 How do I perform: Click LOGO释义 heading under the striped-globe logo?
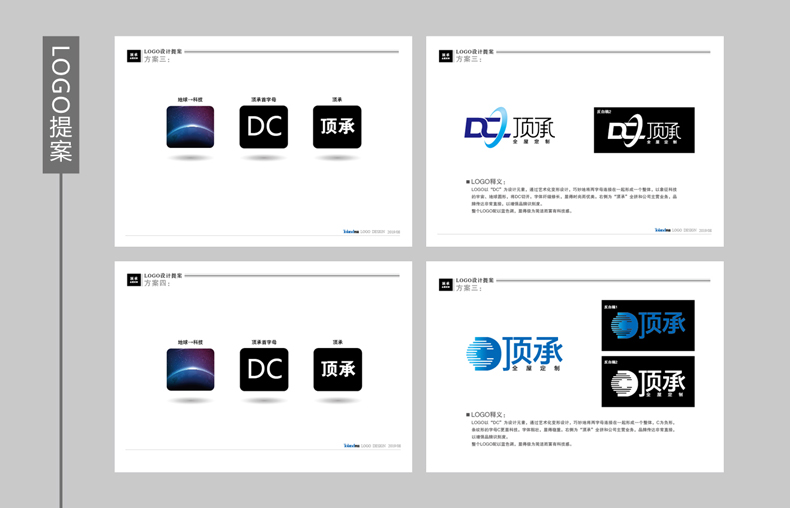[x=487, y=414]
